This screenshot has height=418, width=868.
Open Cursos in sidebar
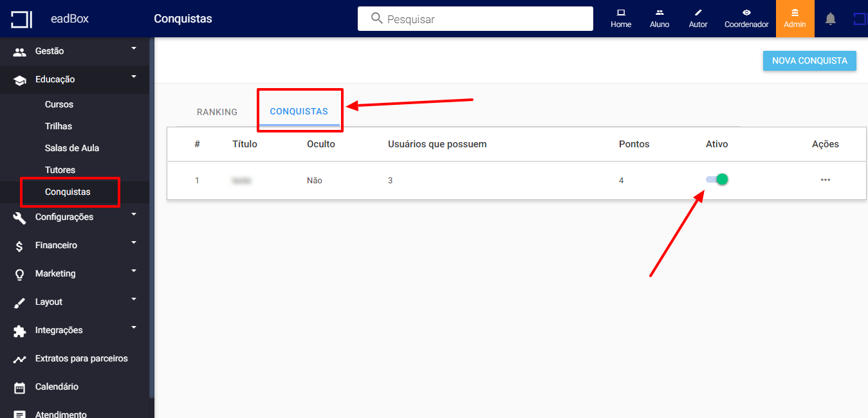[x=59, y=104]
